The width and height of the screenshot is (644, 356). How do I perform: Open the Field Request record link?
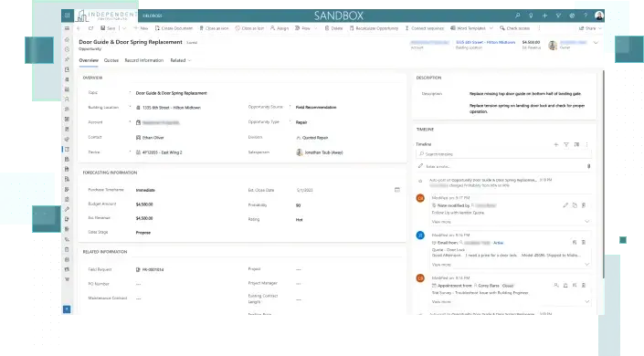click(153, 270)
